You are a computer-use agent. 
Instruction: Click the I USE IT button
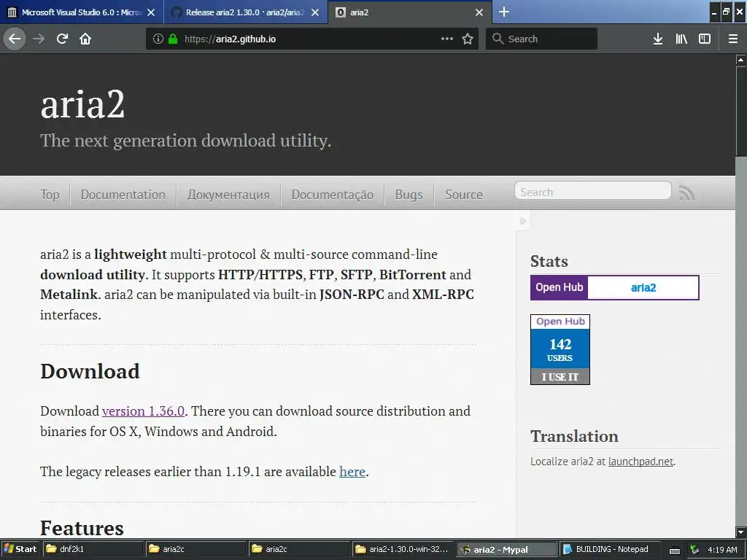coord(560,377)
